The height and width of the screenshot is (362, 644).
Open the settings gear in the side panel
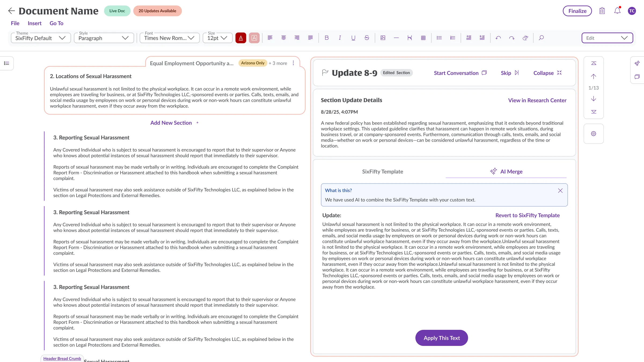[594, 134]
